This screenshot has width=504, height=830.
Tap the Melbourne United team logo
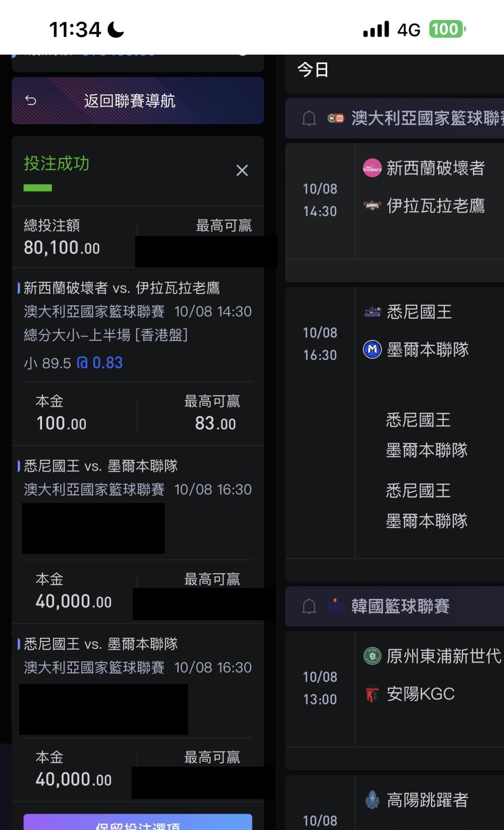pyautogui.click(x=372, y=349)
